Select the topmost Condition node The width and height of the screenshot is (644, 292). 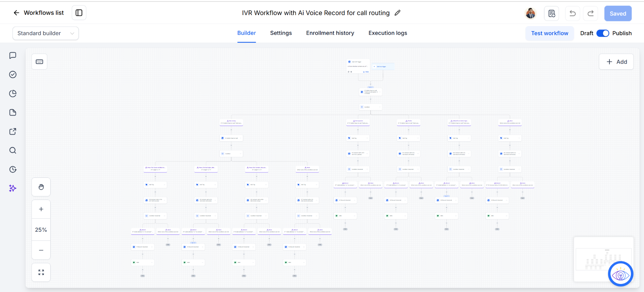(371, 107)
